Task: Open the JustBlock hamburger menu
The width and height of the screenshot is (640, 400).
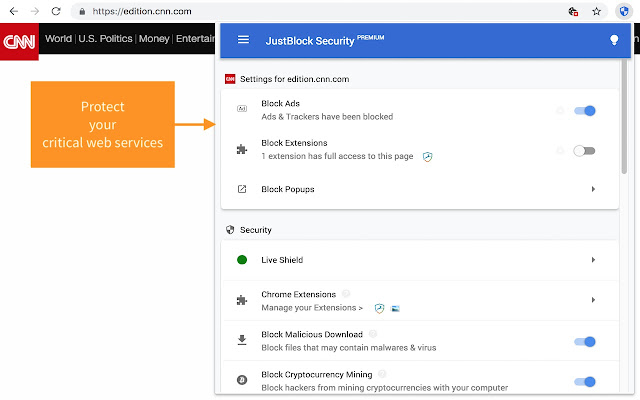Action: click(243, 41)
